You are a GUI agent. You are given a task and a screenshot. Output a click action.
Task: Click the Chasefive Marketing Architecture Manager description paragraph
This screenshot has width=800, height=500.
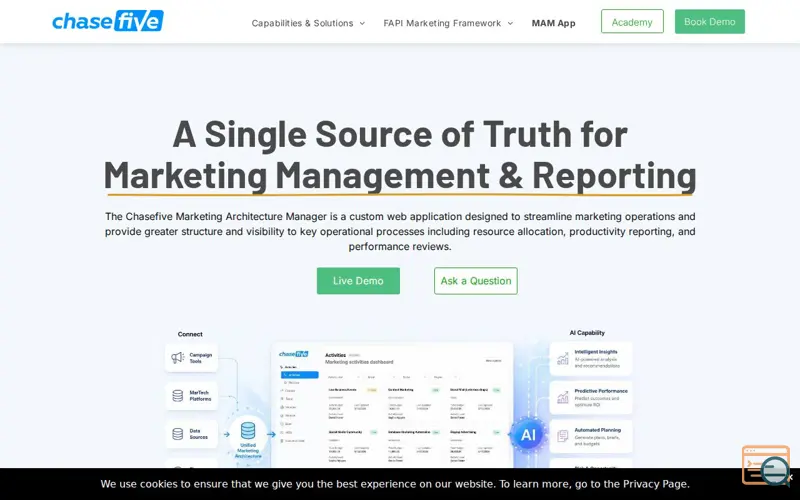click(x=400, y=231)
